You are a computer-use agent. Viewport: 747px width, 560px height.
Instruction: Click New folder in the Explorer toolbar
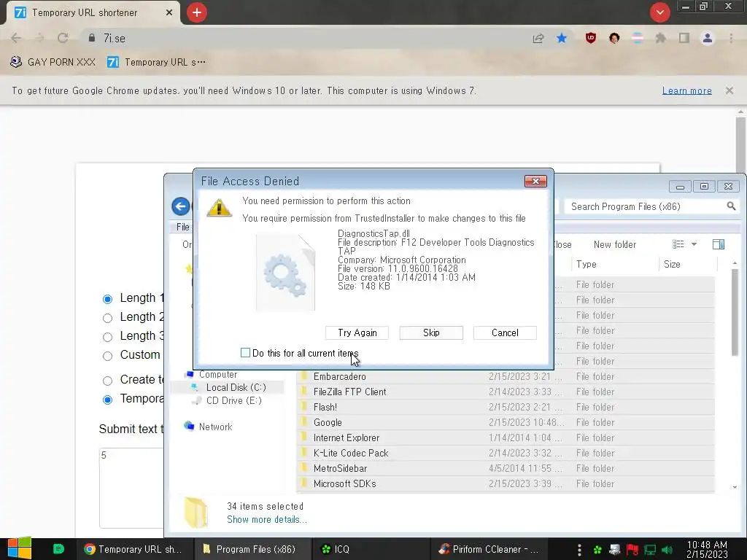point(614,245)
